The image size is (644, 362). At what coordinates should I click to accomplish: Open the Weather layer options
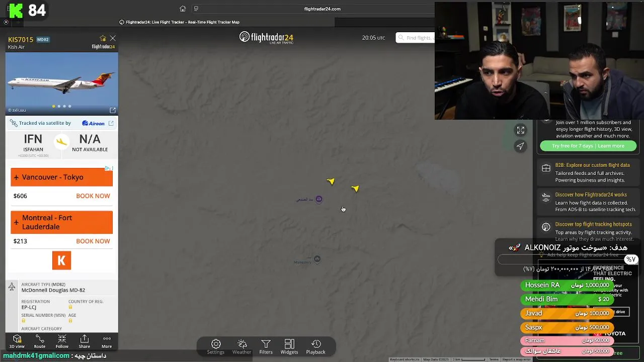242,346
